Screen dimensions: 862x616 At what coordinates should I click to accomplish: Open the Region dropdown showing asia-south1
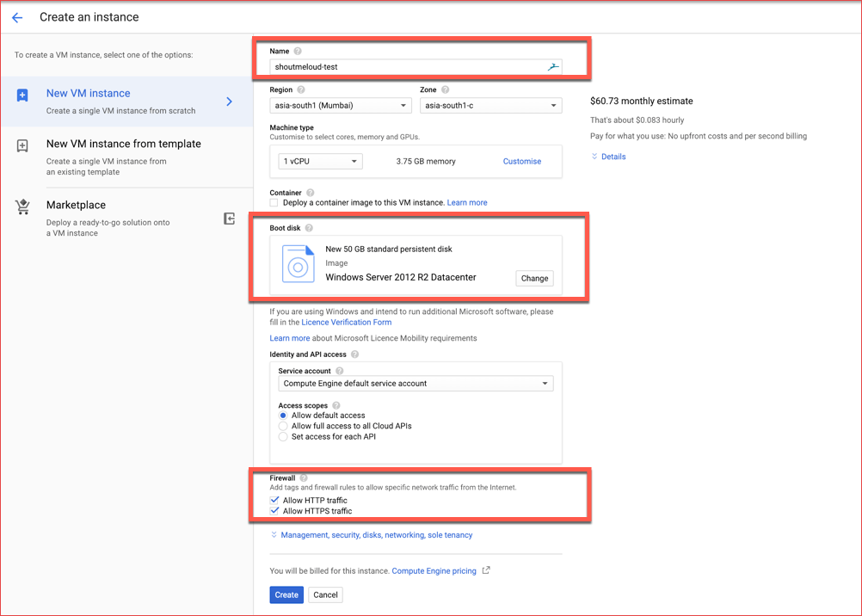tap(341, 104)
